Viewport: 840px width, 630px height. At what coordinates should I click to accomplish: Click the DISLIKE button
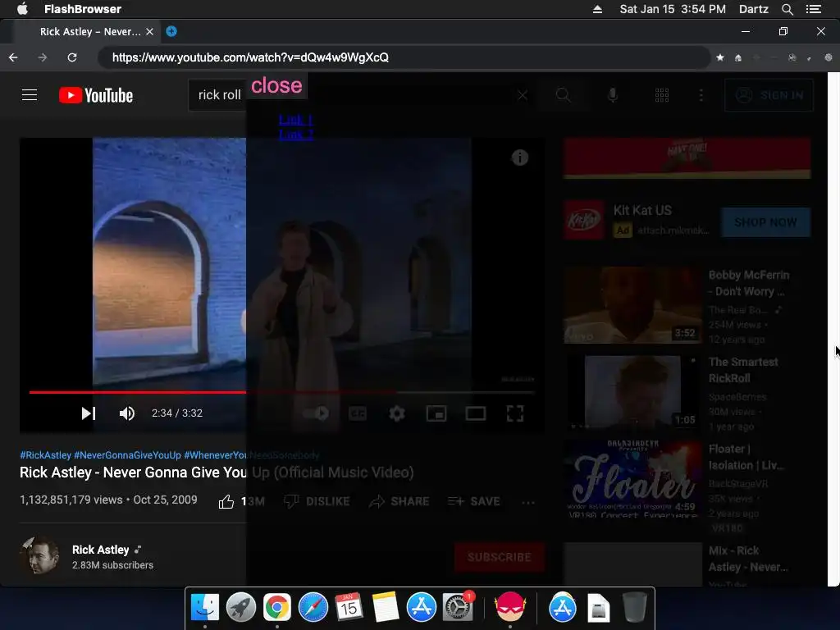click(317, 501)
